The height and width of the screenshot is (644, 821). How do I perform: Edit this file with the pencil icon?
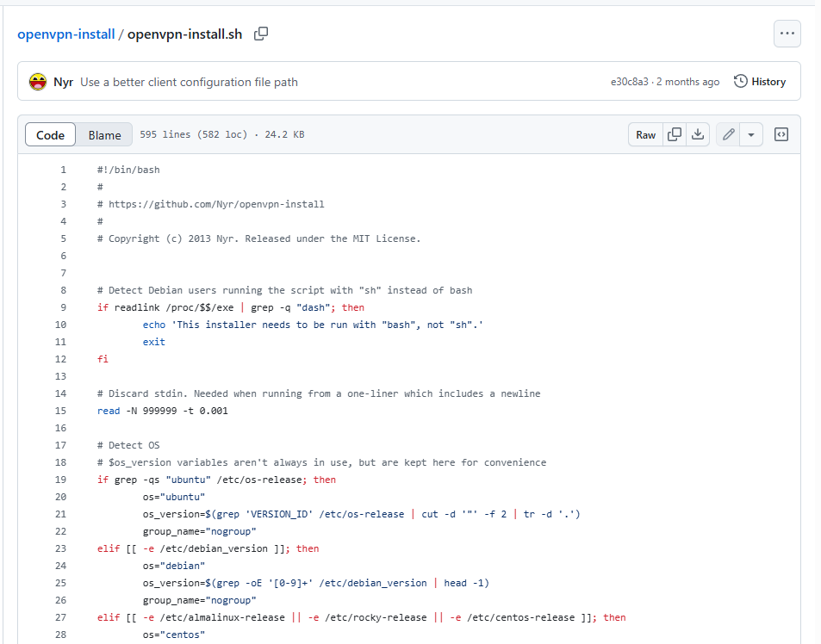[x=728, y=135]
